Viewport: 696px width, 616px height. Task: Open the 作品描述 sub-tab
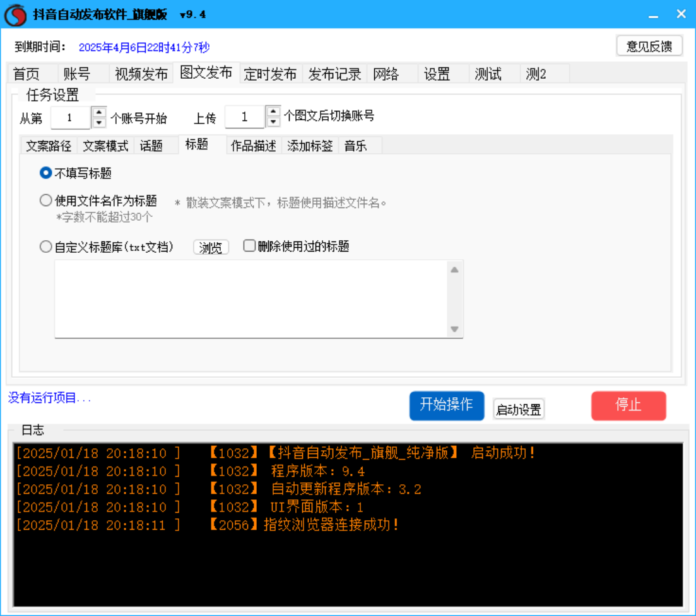click(254, 146)
